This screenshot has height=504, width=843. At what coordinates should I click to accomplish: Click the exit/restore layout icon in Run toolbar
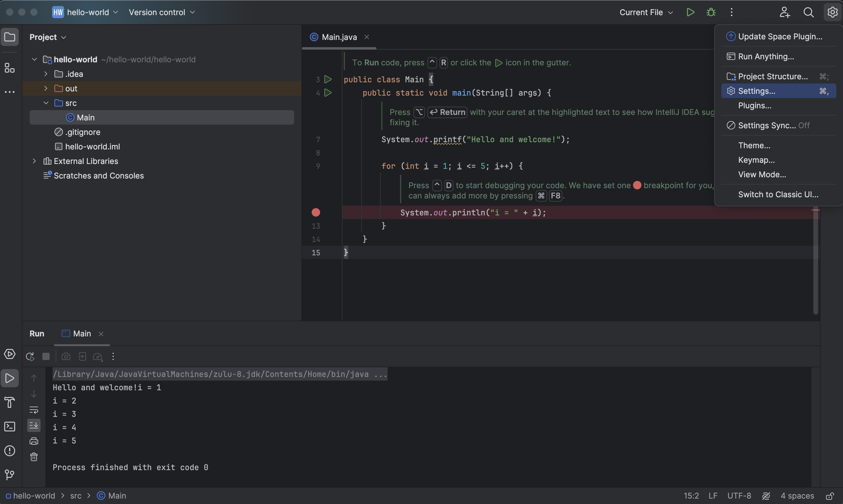pyautogui.click(x=82, y=356)
